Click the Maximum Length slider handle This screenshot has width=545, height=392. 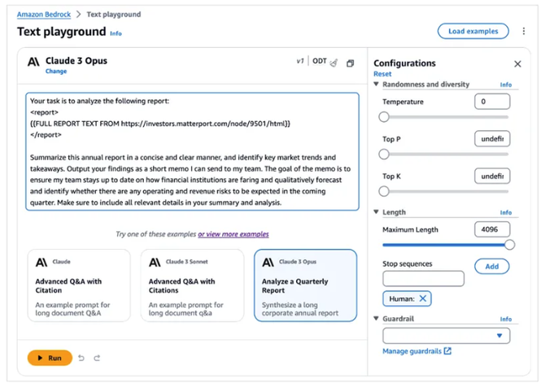(509, 244)
